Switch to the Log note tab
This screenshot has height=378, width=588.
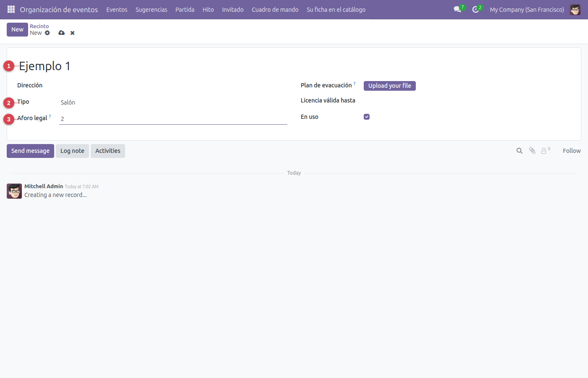tap(72, 151)
